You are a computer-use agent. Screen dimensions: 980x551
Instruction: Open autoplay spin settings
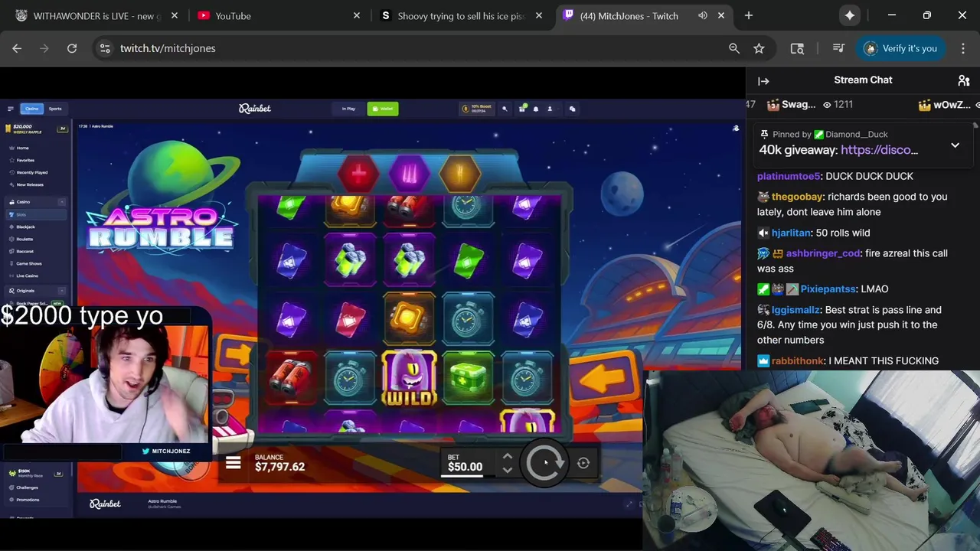click(583, 462)
